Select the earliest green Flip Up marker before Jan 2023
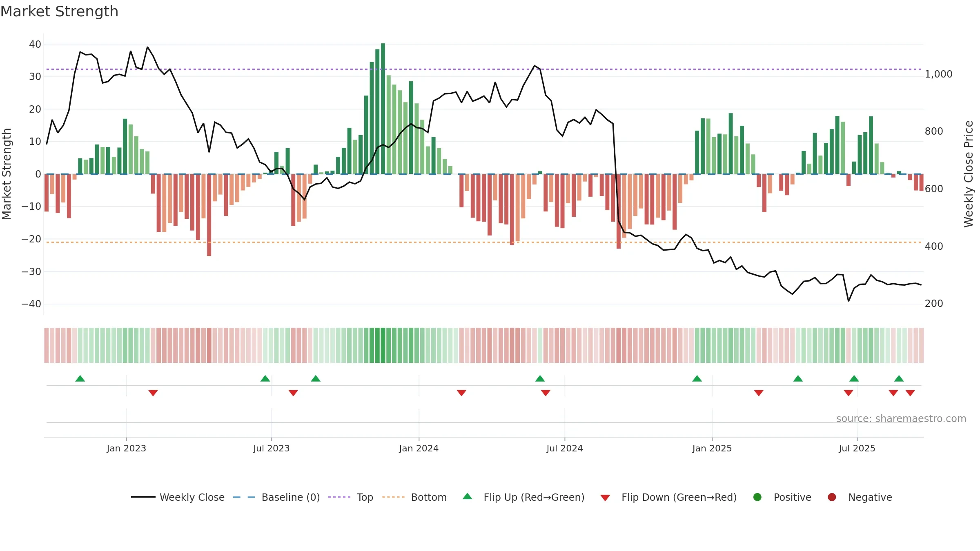The image size is (980, 551). (x=80, y=378)
